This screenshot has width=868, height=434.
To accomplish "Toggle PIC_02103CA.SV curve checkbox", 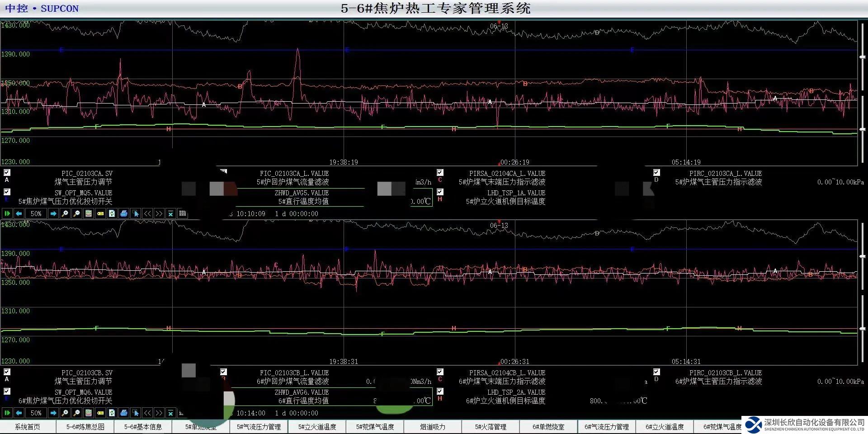I will click(x=7, y=173).
